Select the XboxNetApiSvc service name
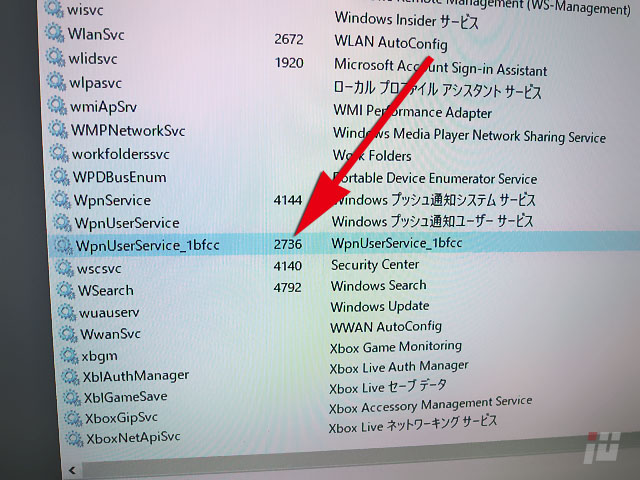 [x=133, y=438]
